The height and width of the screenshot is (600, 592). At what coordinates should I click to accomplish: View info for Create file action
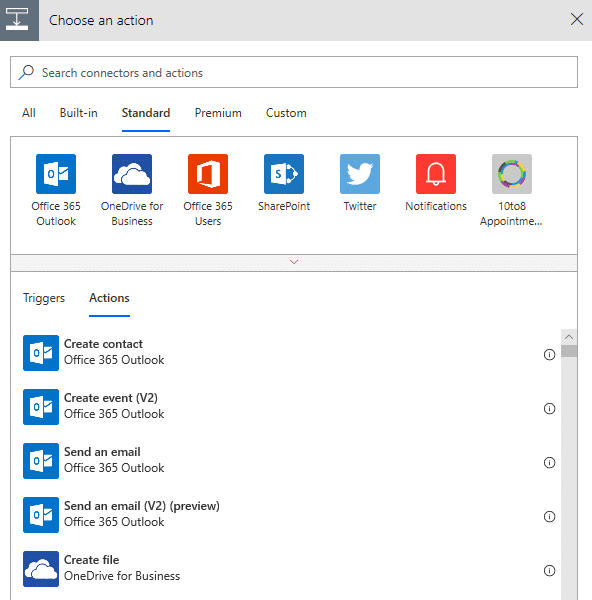[549, 571]
